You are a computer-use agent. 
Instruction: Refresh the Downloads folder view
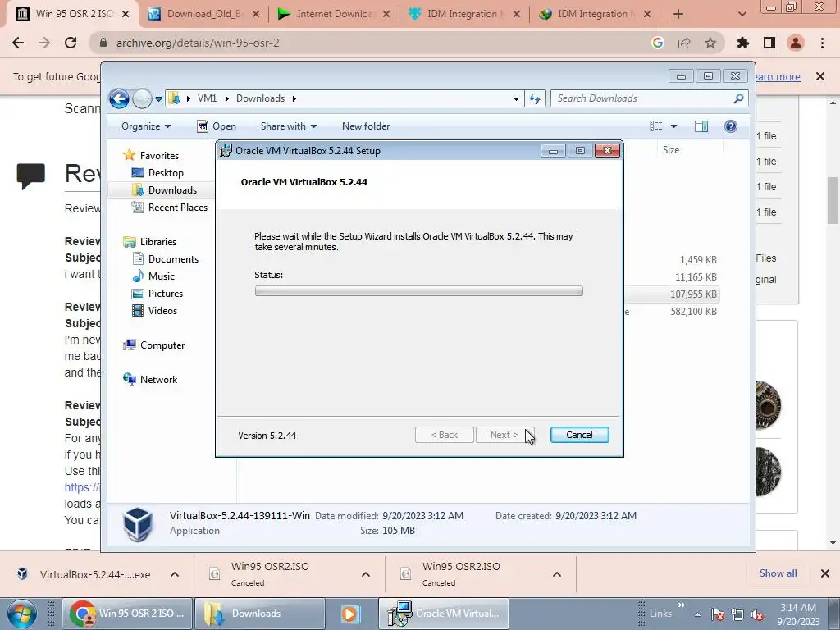click(535, 98)
